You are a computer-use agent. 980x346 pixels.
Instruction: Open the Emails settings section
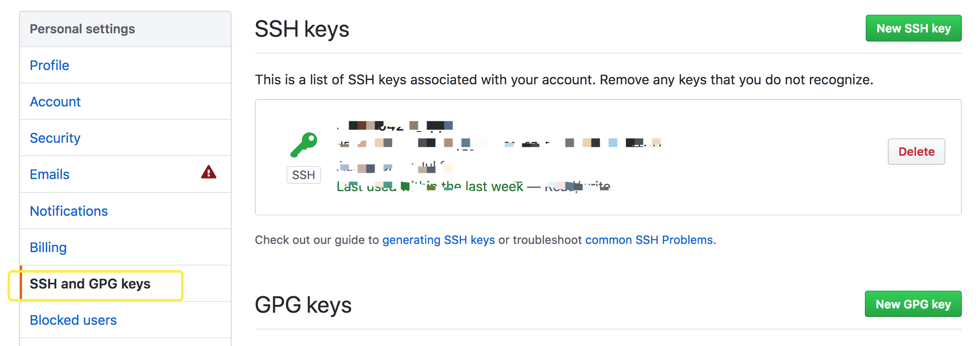tap(49, 174)
